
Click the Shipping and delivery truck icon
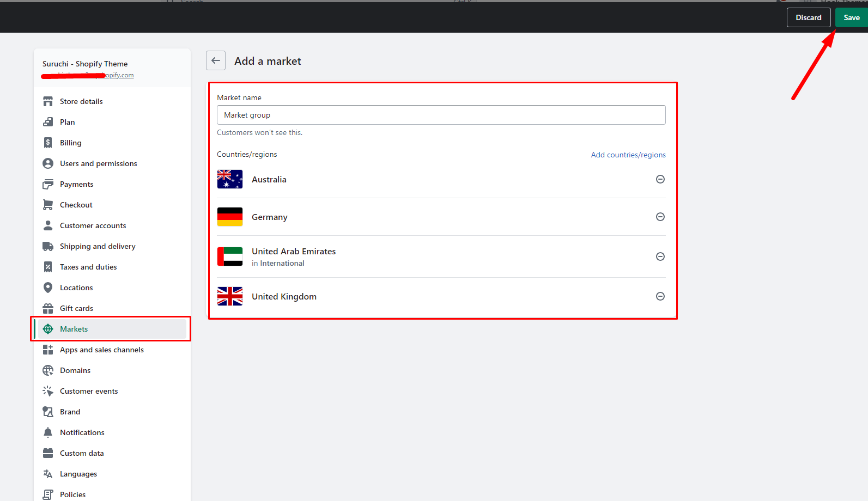coord(48,246)
